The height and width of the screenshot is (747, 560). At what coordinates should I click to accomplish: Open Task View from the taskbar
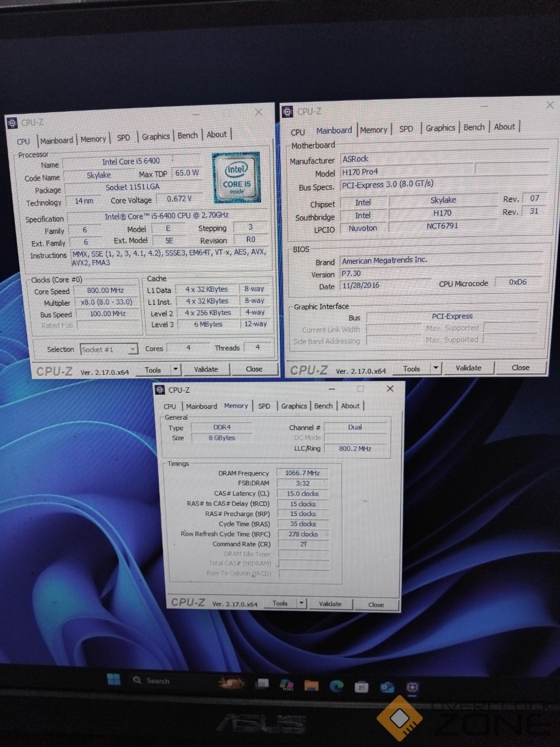(x=262, y=684)
